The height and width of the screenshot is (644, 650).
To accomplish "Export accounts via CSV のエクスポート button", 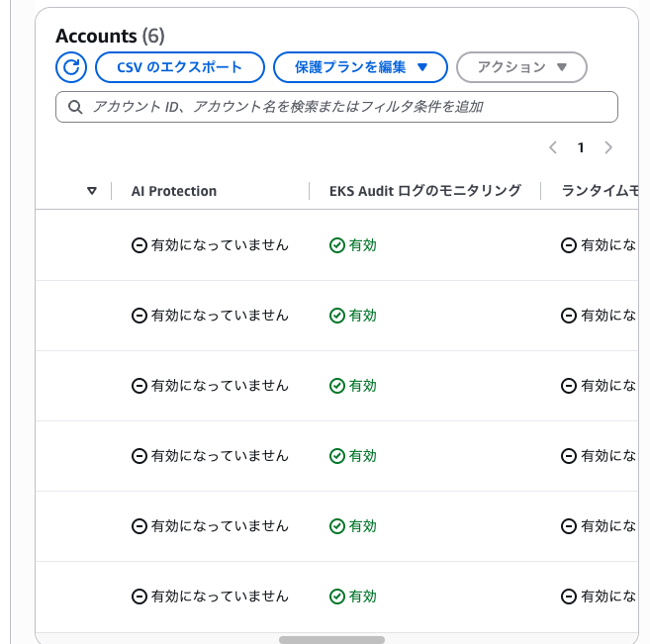I will 179,67.
